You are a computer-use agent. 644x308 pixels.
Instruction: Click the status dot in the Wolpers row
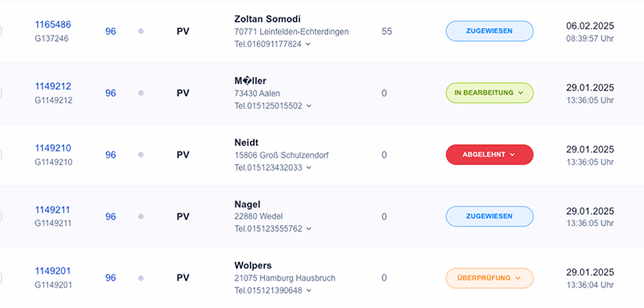141,278
